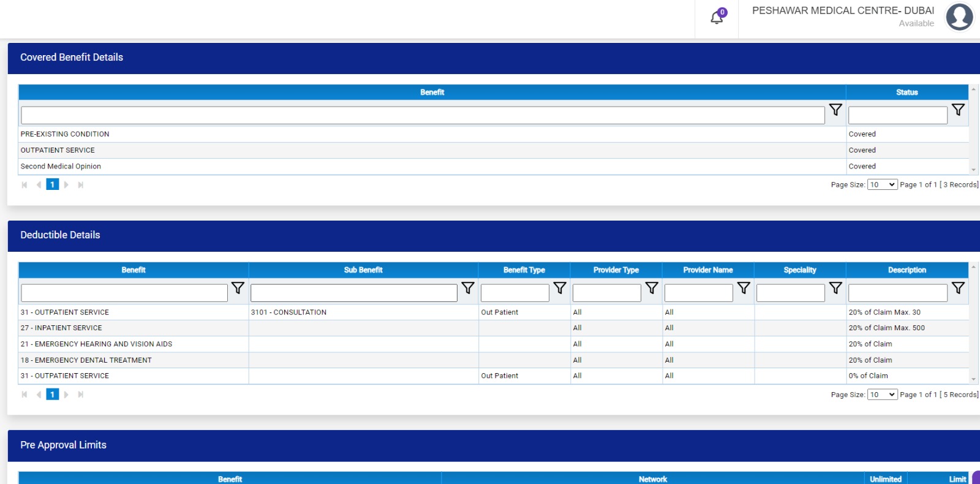Image resolution: width=980 pixels, height=484 pixels.
Task: Go to last page in Covered Benefit pager
Action: pos(80,184)
